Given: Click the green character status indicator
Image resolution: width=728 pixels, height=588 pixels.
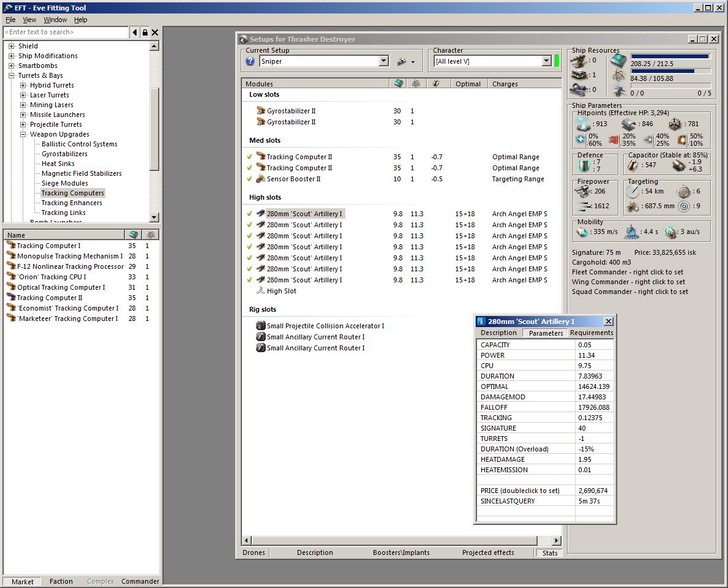Looking at the screenshot, I should [x=557, y=61].
